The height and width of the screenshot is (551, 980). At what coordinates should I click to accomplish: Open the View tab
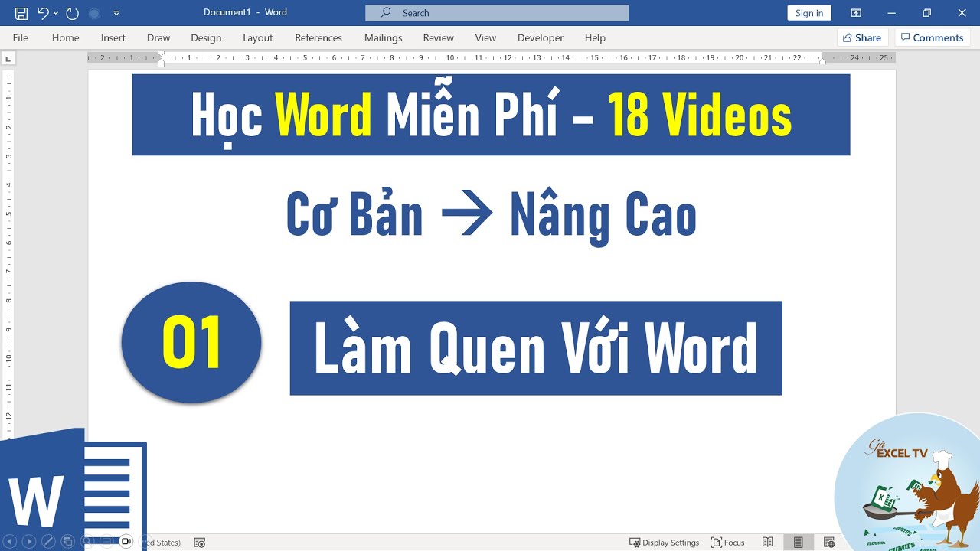tap(485, 37)
